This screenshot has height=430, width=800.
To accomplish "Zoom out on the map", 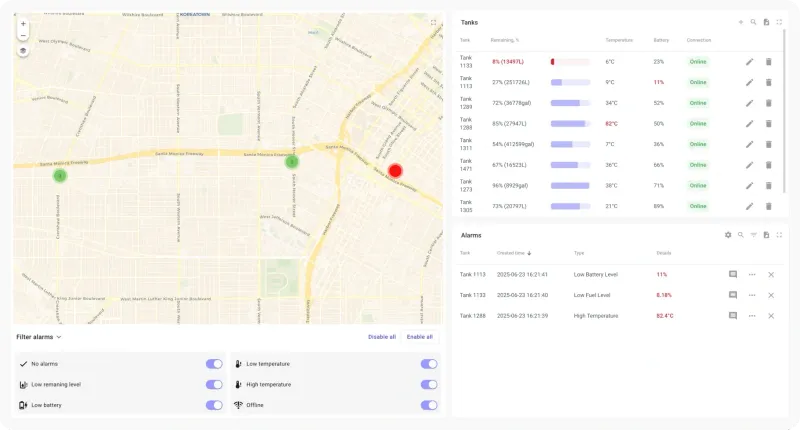I will coord(23,36).
